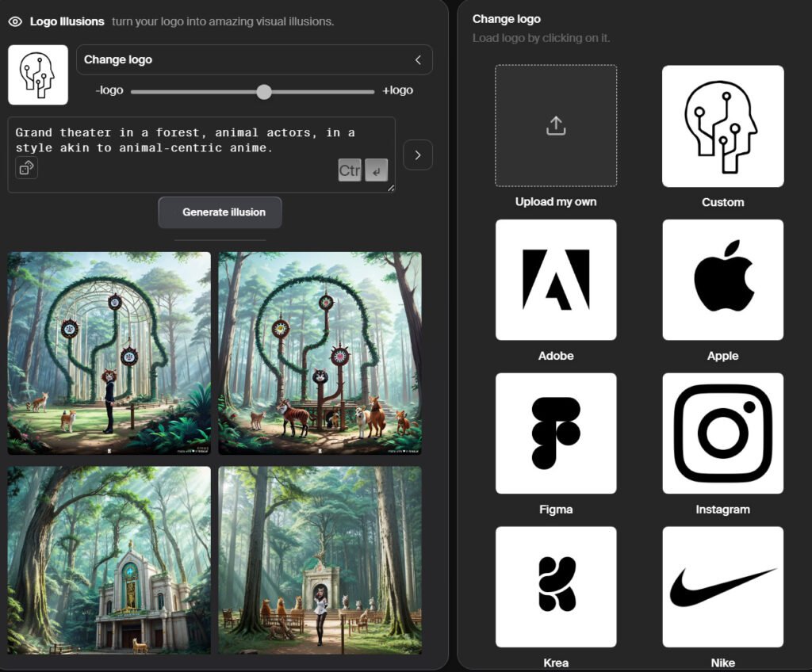
Task: Click the random prompt dice icon
Action: coord(26,168)
